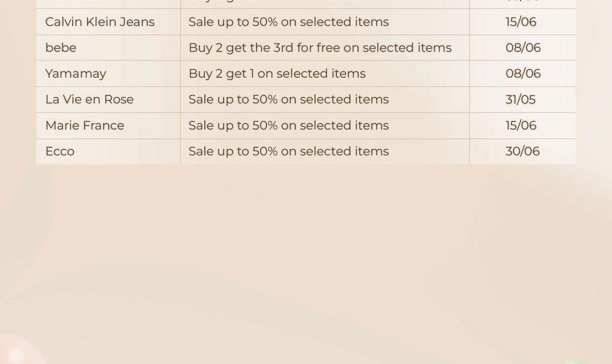
Task: Select Marie France sale up to 50% text
Action: [288, 125]
